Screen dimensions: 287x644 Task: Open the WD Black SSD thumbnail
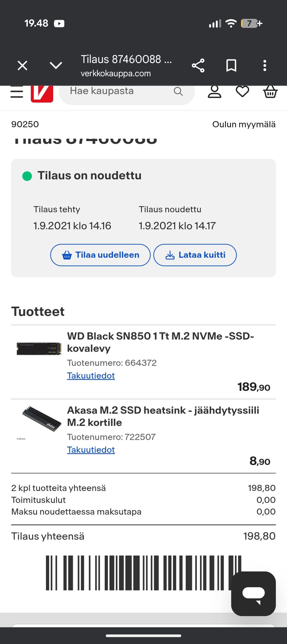[x=39, y=348]
